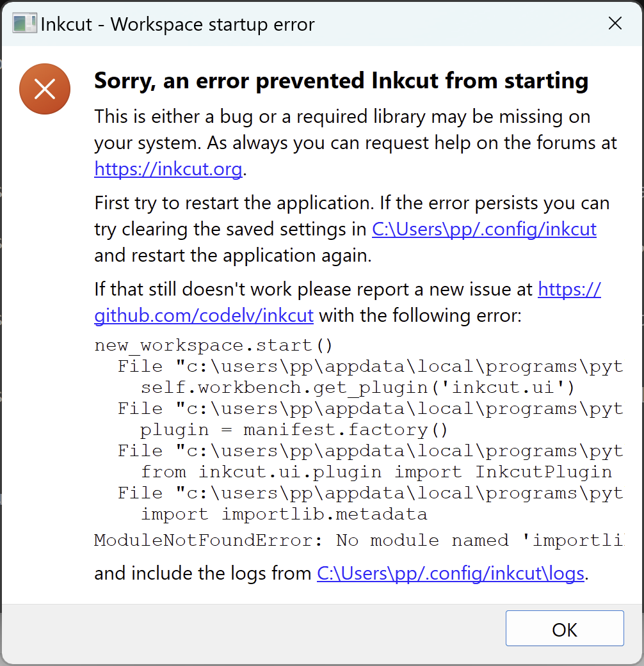Open the https://inkcut.org forum link
This screenshot has width=644, height=666.
click(x=168, y=169)
